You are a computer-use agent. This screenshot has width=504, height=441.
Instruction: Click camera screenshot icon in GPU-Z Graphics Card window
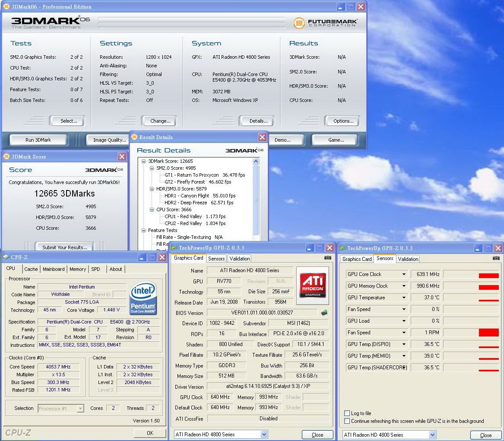[327, 258]
